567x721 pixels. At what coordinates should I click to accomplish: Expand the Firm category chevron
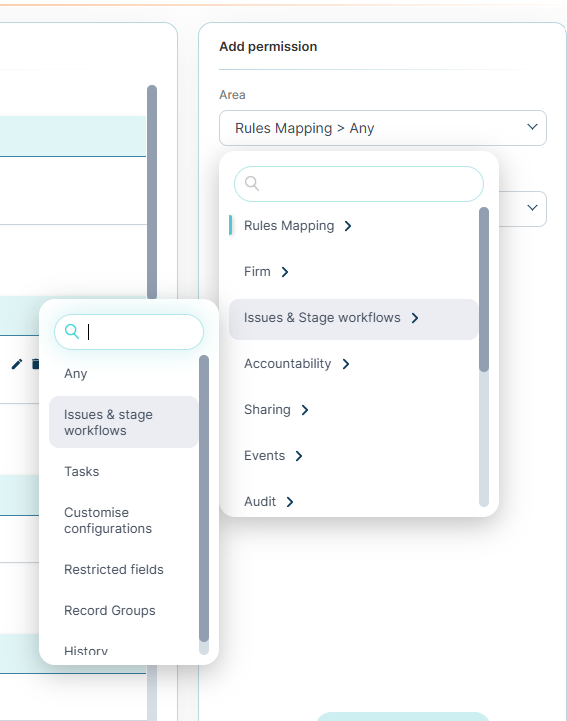[x=285, y=272]
